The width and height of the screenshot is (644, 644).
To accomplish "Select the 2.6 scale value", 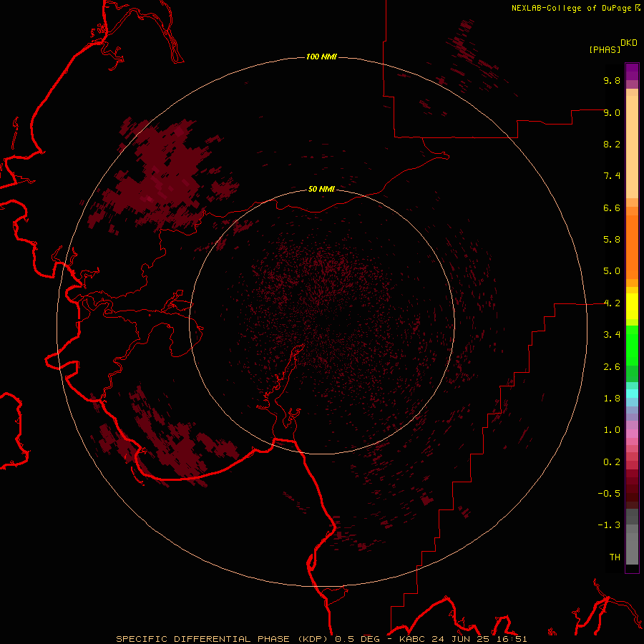I will [x=612, y=367].
